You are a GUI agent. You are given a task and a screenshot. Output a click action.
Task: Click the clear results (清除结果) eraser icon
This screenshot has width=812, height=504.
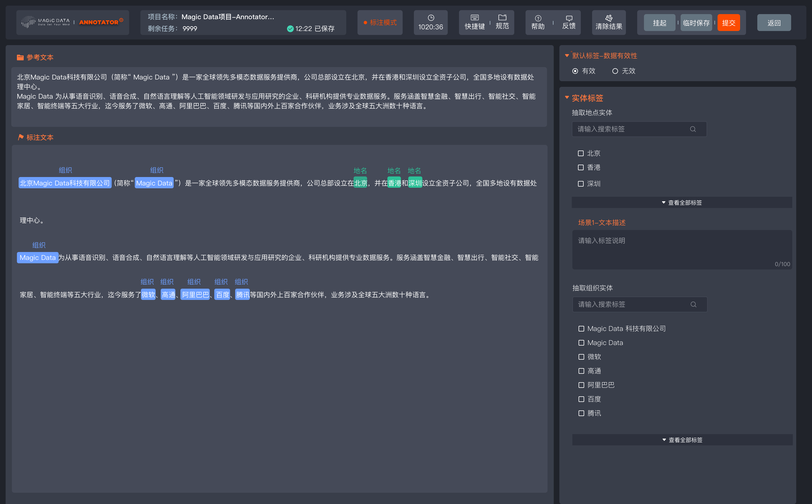click(x=609, y=18)
